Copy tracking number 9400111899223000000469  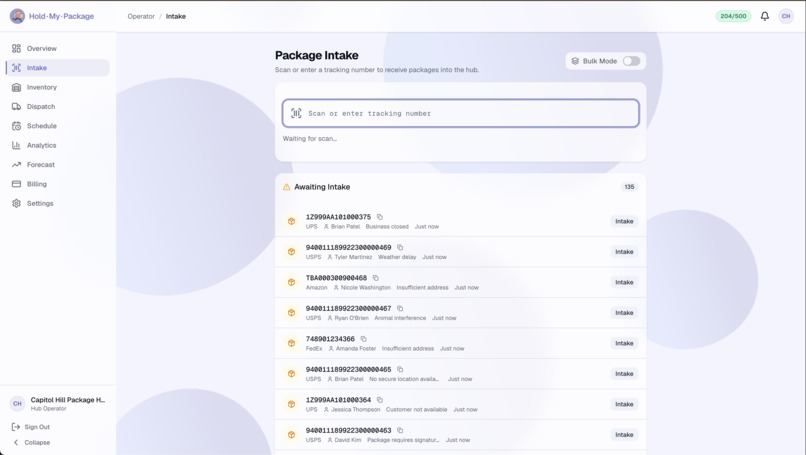point(400,247)
